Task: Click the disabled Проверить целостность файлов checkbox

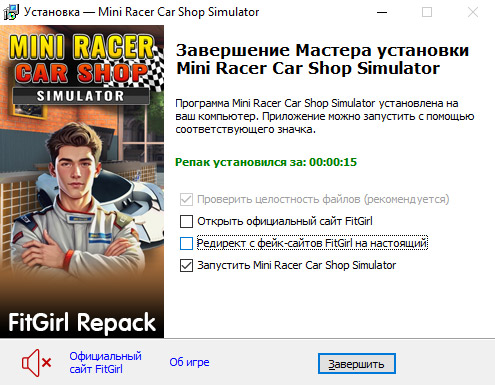Action: point(186,199)
